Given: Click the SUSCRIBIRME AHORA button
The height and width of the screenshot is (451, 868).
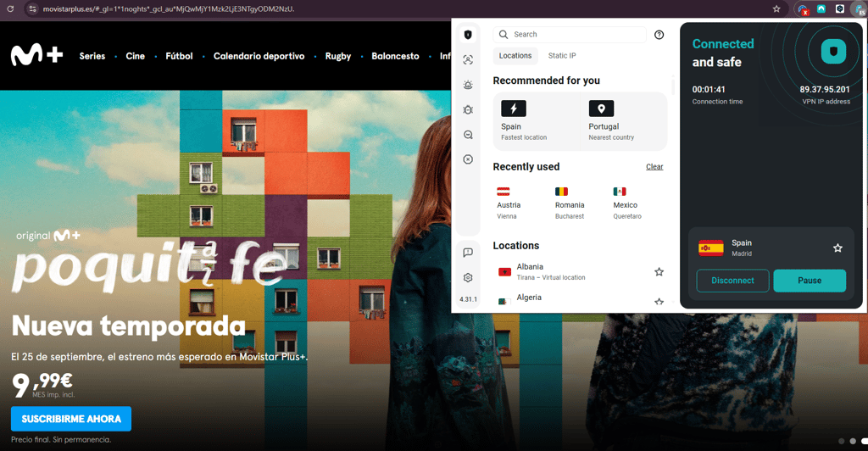Looking at the screenshot, I should coord(71,419).
